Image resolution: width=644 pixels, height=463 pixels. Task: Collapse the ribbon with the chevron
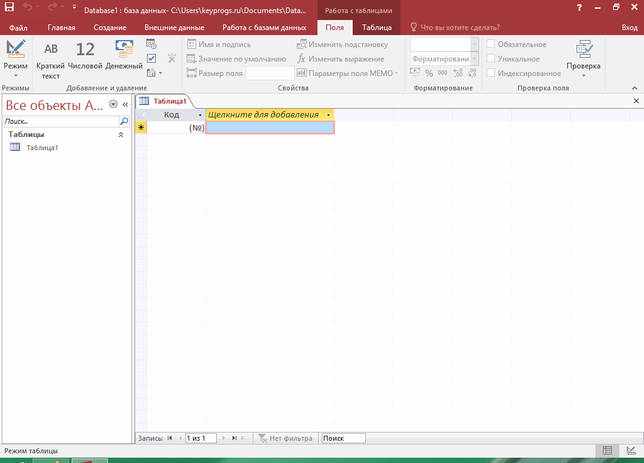click(635, 88)
